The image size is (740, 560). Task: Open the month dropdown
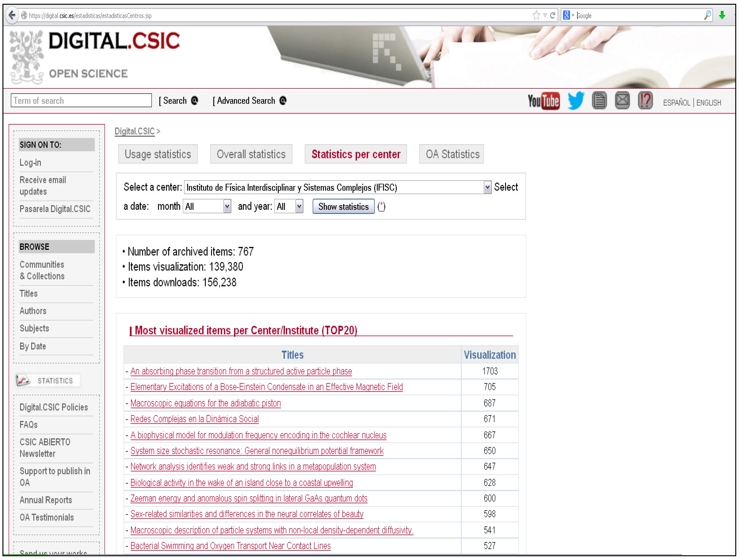tap(227, 206)
